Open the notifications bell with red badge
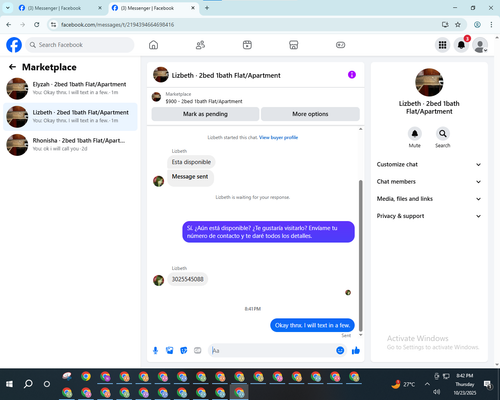500x400 pixels. click(x=461, y=45)
